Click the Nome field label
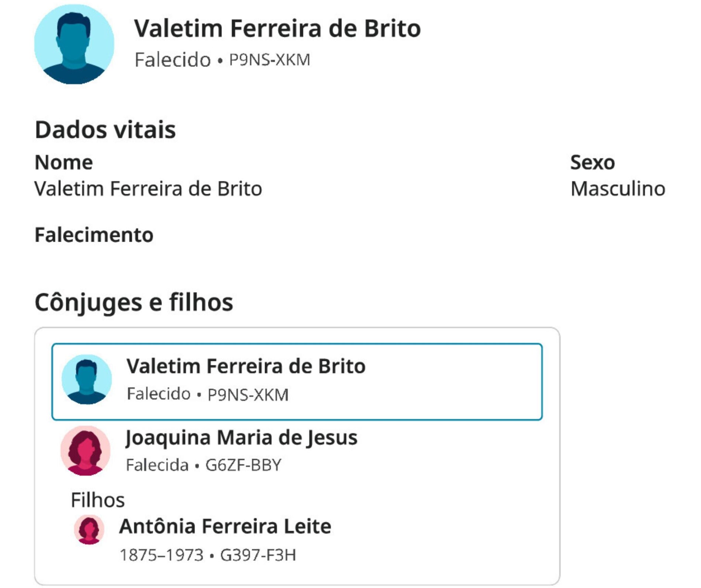The width and height of the screenshot is (701, 588). pyautogui.click(x=63, y=162)
